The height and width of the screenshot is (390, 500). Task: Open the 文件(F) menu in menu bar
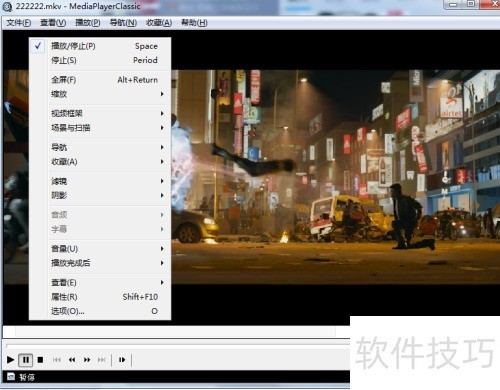click(19, 23)
